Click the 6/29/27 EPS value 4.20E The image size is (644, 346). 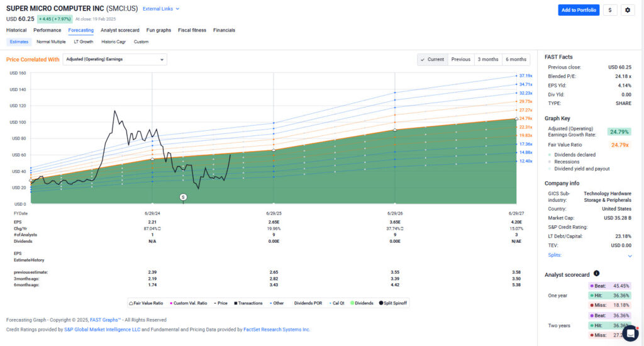point(516,222)
